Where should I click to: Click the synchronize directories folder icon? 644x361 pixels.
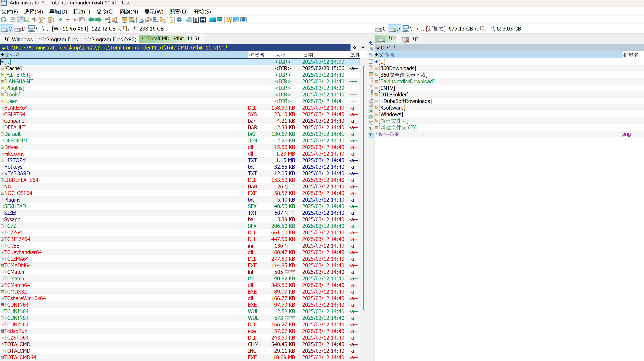click(163, 20)
